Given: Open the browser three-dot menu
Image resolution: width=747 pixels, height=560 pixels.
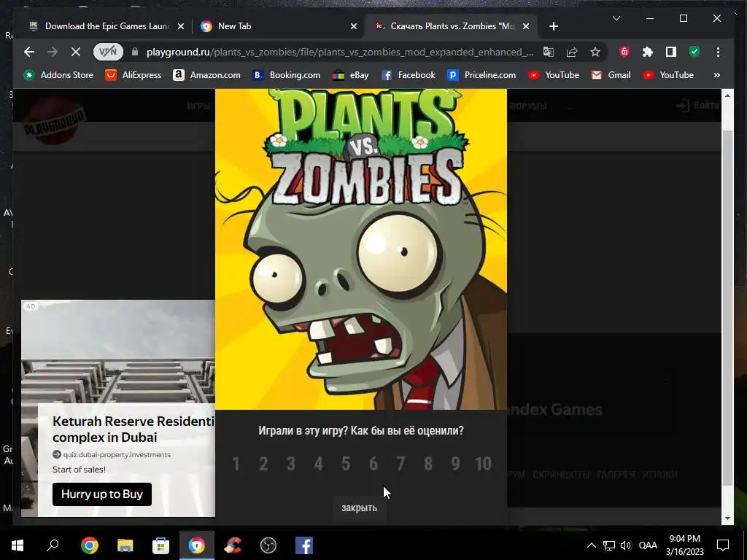Looking at the screenshot, I should tap(718, 52).
